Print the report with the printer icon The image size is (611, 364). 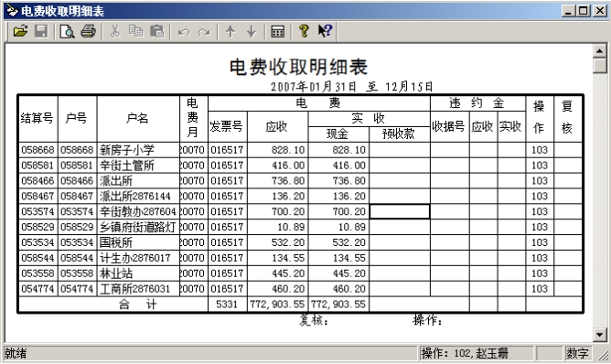89,31
